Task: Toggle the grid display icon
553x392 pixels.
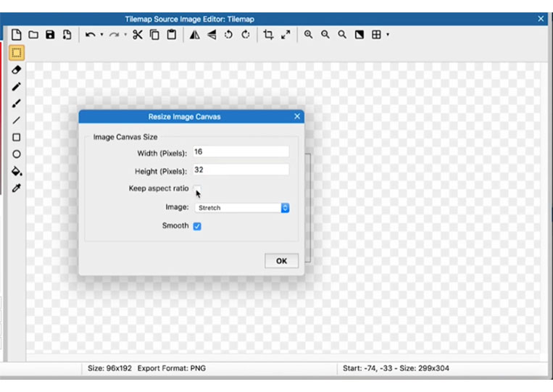Action: pyautogui.click(x=376, y=35)
